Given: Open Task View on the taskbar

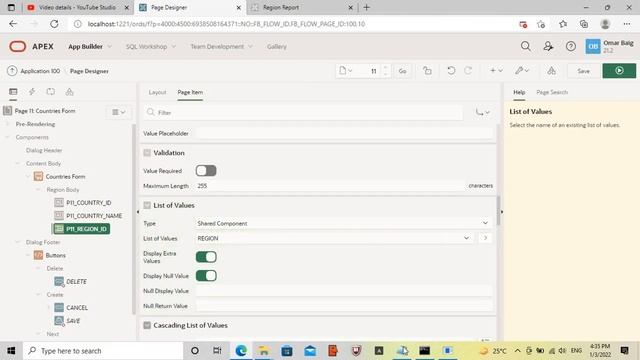Looking at the screenshot, I should point(217,351).
